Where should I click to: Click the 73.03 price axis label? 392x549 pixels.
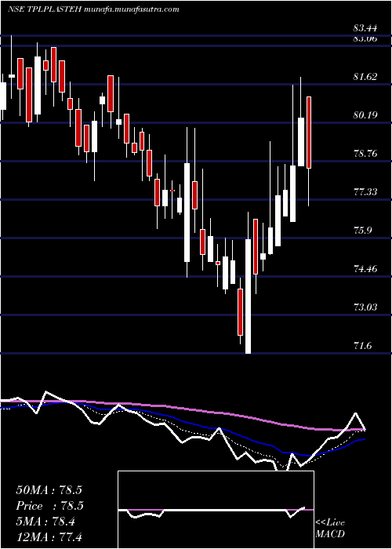(365, 307)
